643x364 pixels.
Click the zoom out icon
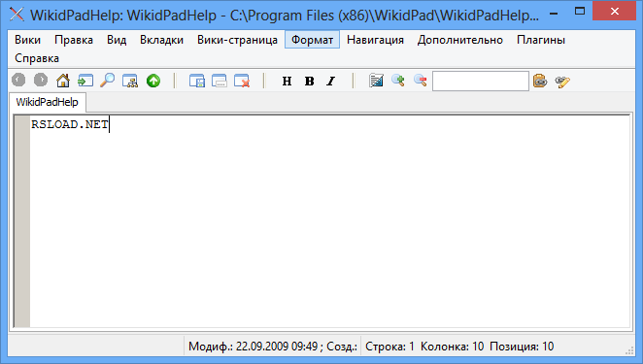tap(421, 81)
